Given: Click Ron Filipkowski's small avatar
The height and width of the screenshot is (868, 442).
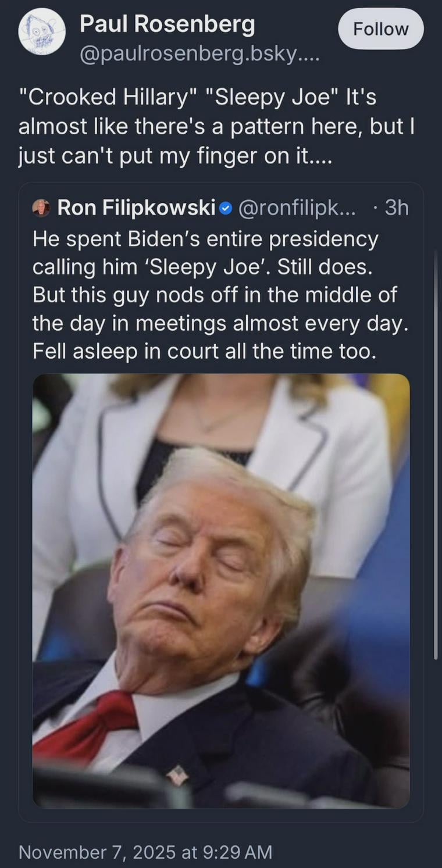Looking at the screenshot, I should point(41,208).
